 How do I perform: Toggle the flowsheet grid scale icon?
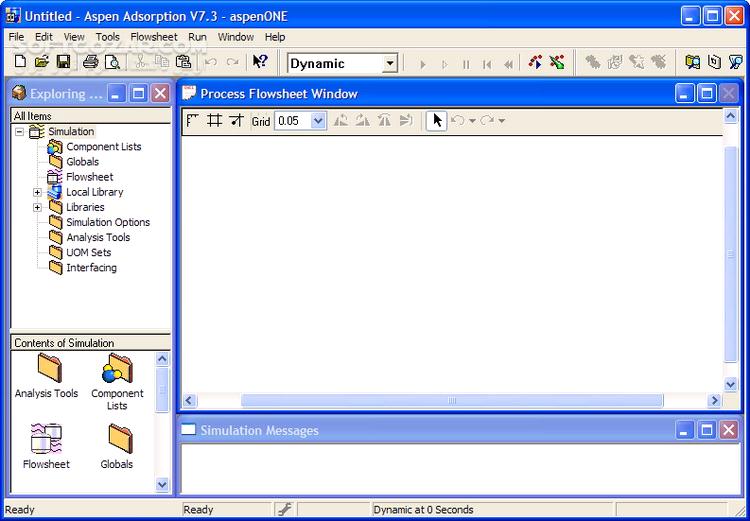click(236, 121)
